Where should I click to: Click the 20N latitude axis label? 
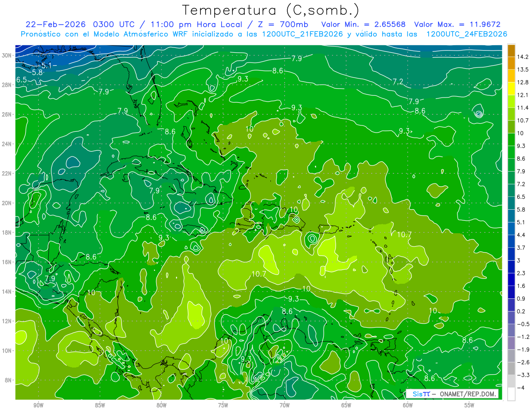8,203
